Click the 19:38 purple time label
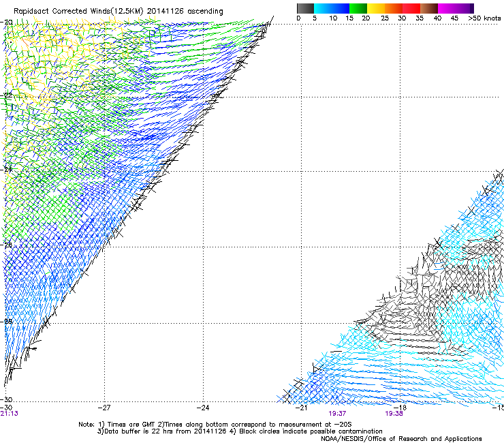504x443 pixels. 394,414
